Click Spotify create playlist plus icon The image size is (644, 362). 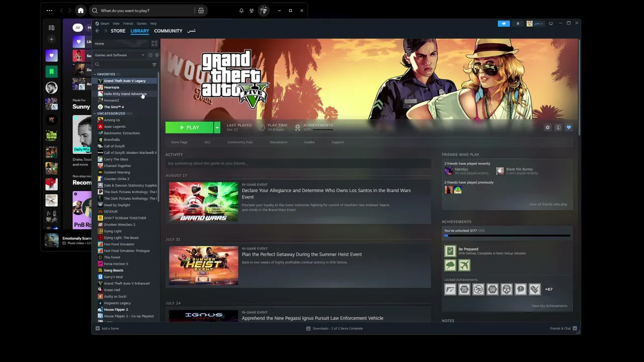point(51,39)
